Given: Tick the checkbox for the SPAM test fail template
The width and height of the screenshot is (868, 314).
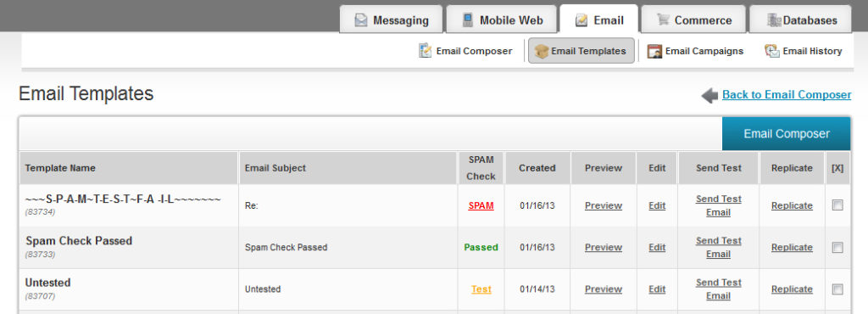Looking at the screenshot, I should pos(837,205).
